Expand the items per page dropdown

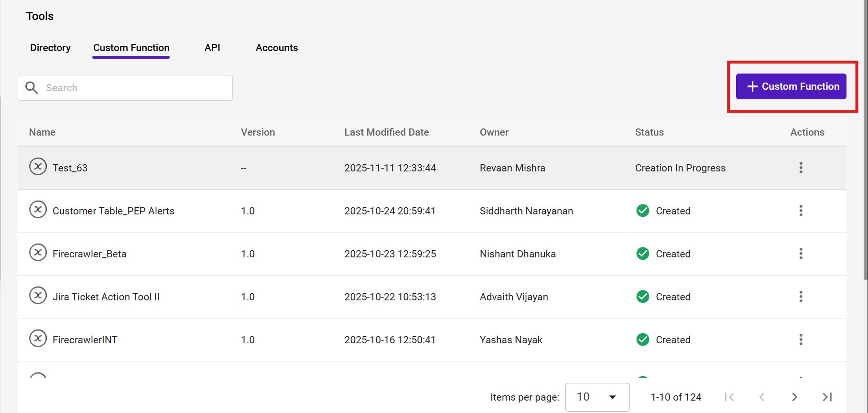pyautogui.click(x=597, y=397)
